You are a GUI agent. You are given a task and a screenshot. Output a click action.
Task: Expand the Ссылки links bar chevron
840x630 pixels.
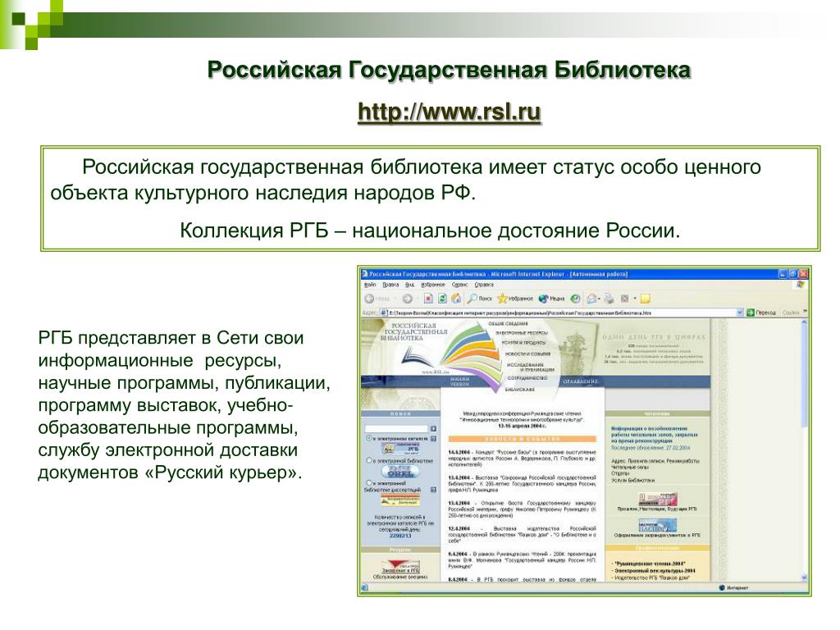(x=806, y=311)
